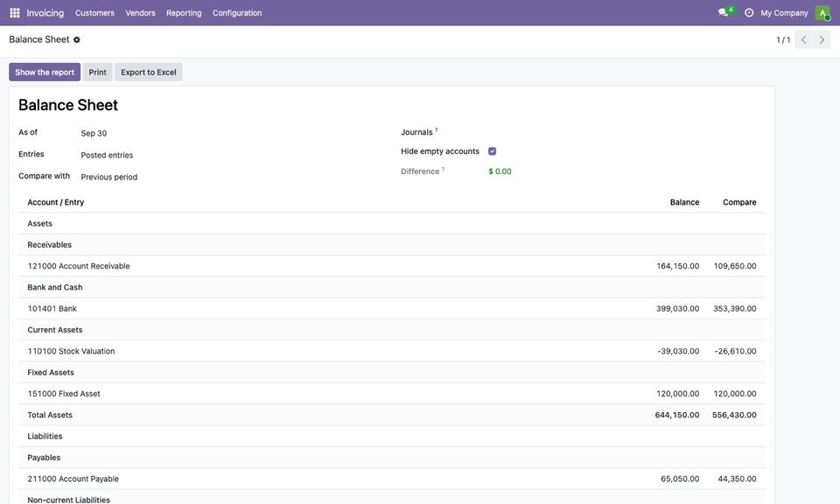Open the chat messages icon

click(x=724, y=12)
